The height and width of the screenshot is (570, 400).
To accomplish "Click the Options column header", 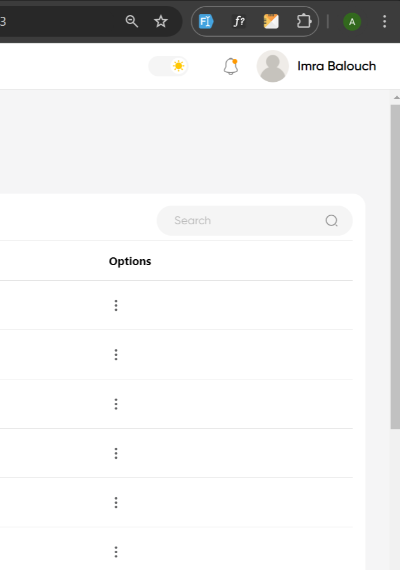I will (x=130, y=261).
